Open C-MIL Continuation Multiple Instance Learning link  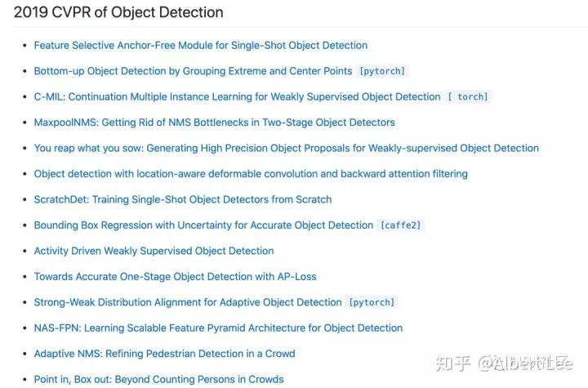coord(238,97)
